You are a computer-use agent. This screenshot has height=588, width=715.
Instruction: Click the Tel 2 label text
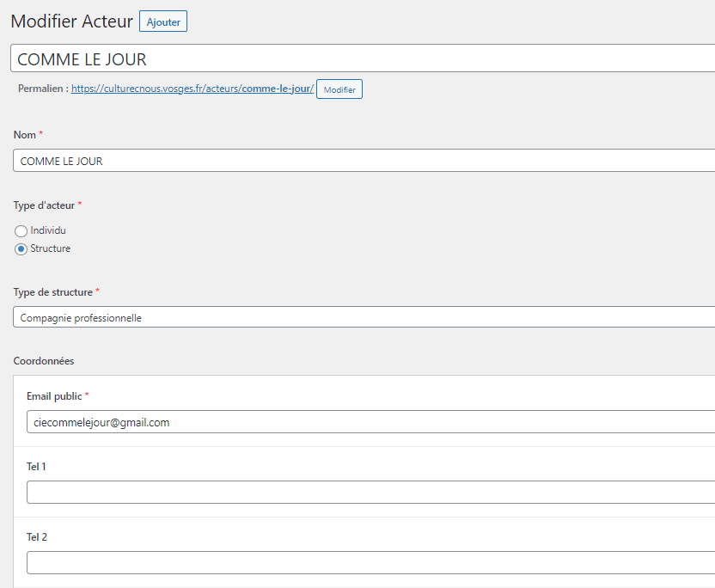click(x=36, y=537)
